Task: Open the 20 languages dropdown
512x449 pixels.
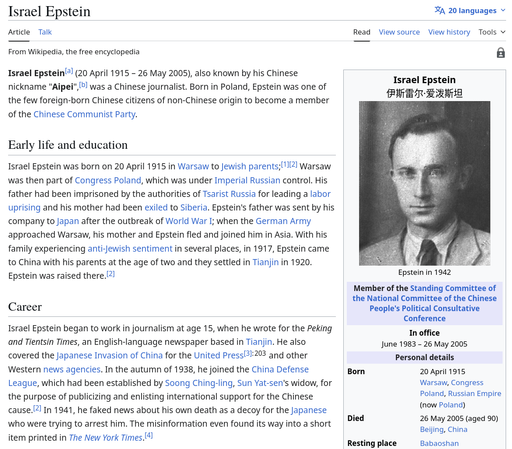Action: click(x=470, y=11)
